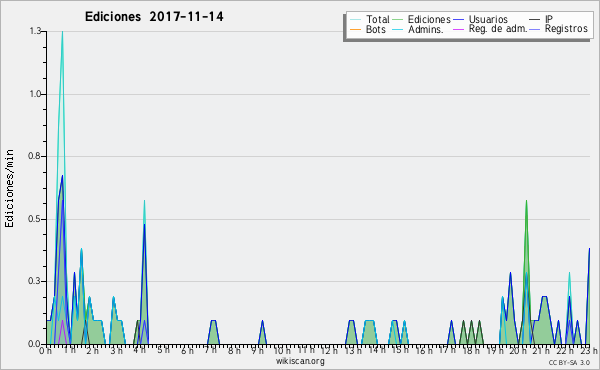The width and height of the screenshot is (600, 370).
Task: Click the green Ediciones peak near 20 h
Action: pos(527,201)
